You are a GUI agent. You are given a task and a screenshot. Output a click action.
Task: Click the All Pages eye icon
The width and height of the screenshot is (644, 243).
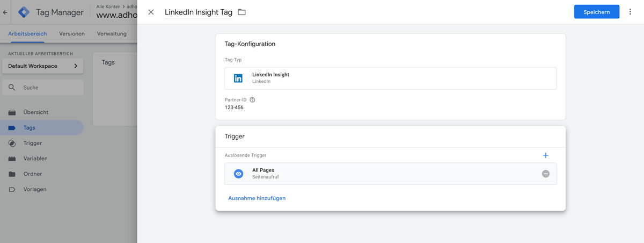[x=239, y=174]
